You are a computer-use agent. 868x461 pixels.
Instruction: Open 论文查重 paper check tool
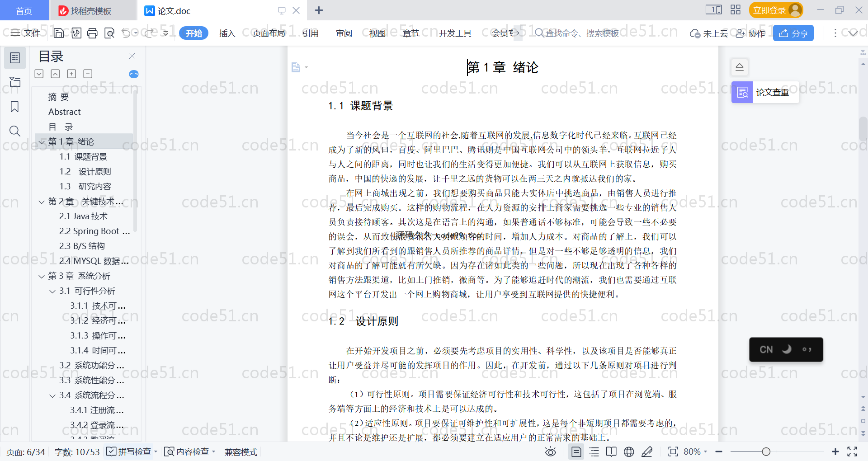[x=765, y=92]
